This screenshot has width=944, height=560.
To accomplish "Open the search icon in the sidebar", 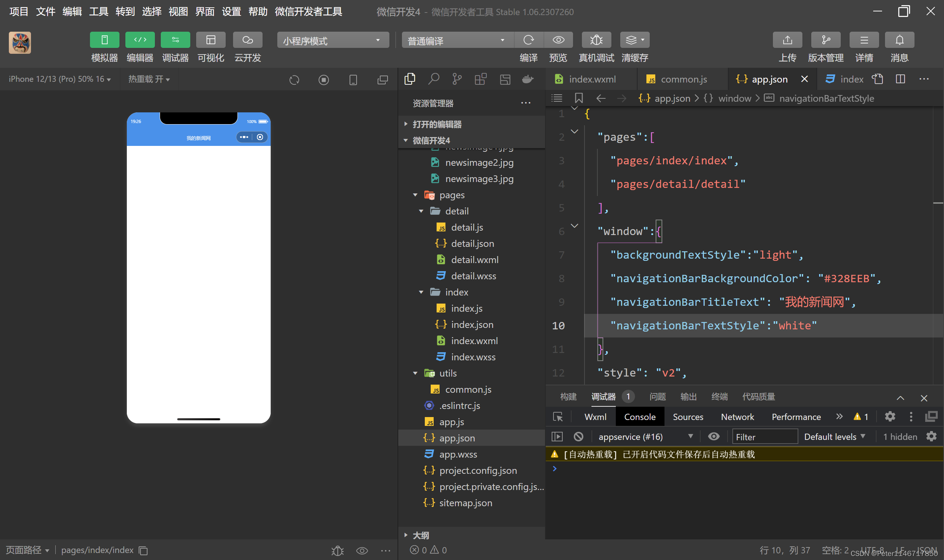I will pos(434,79).
